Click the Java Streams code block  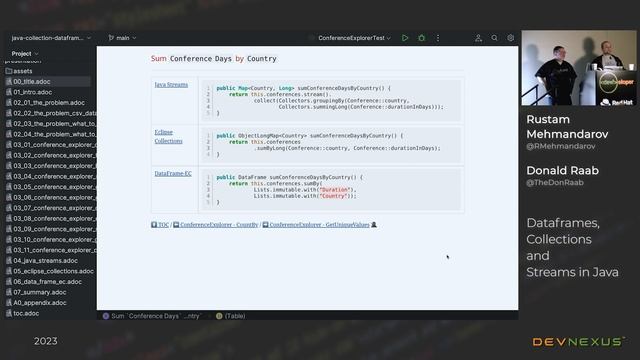(x=331, y=100)
